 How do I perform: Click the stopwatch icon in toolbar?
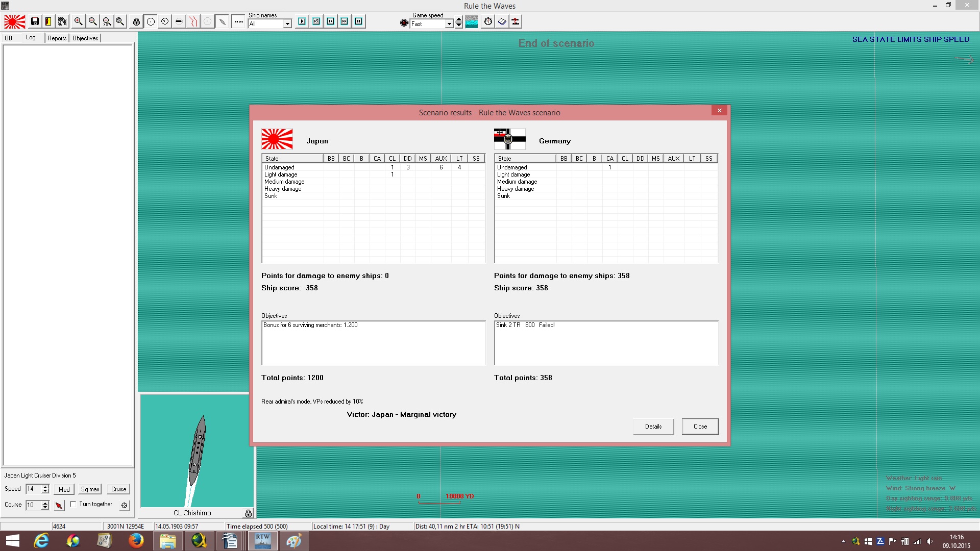coord(488,21)
